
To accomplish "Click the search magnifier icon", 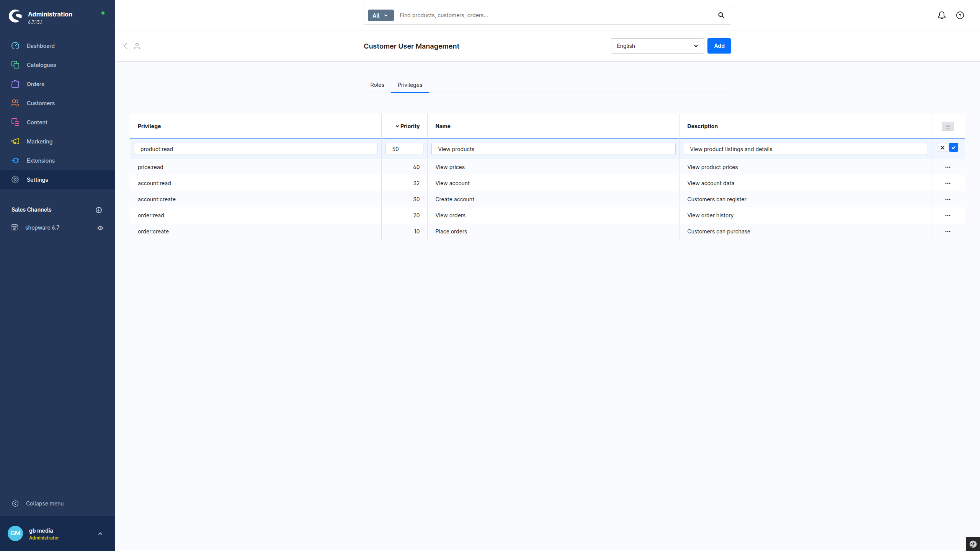I will (x=721, y=15).
